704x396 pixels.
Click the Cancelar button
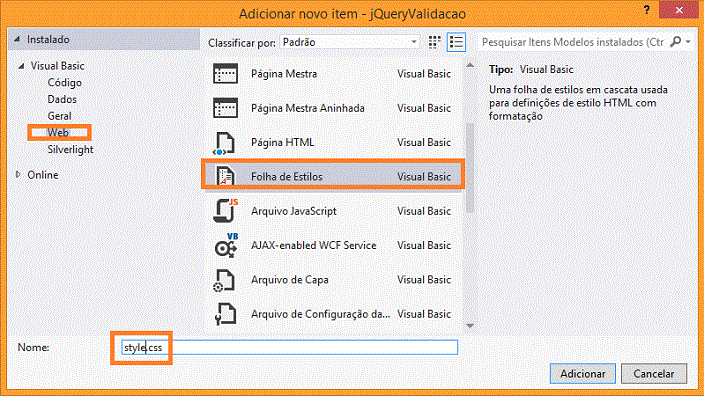point(654,374)
